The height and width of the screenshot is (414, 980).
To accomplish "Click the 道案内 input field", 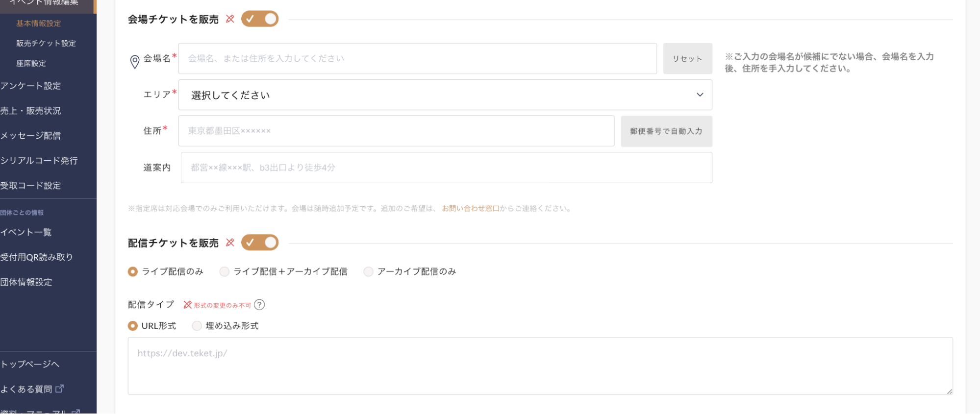I will click(447, 168).
